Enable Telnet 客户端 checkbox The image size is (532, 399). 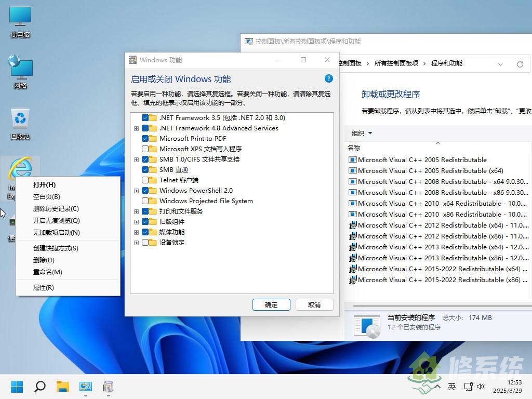click(x=145, y=180)
